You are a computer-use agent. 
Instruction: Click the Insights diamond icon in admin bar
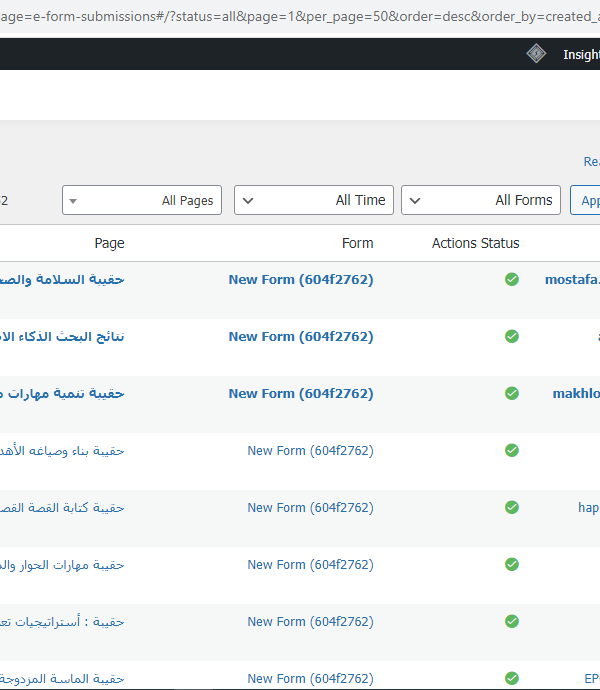(x=536, y=54)
